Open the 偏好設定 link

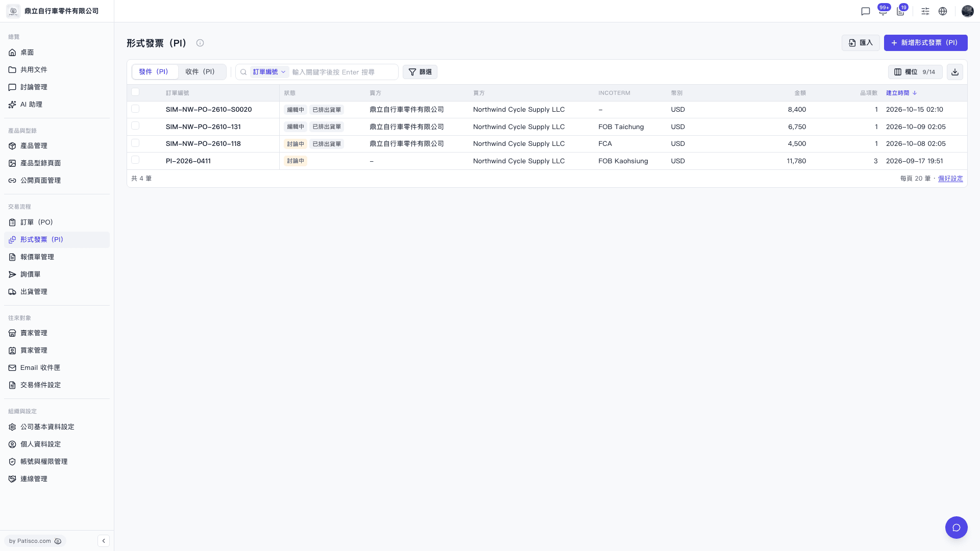[950, 179]
